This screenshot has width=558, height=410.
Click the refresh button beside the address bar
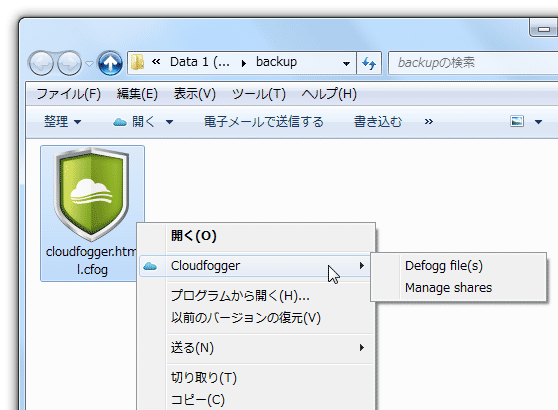pyautogui.click(x=369, y=63)
